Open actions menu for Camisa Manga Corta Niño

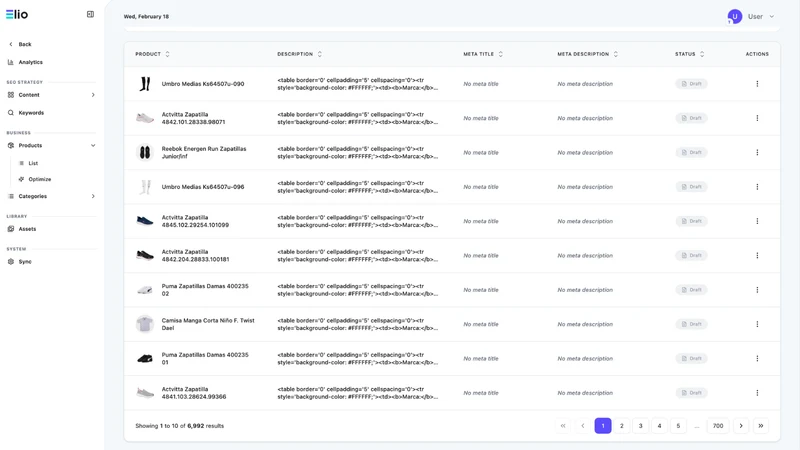click(x=757, y=324)
